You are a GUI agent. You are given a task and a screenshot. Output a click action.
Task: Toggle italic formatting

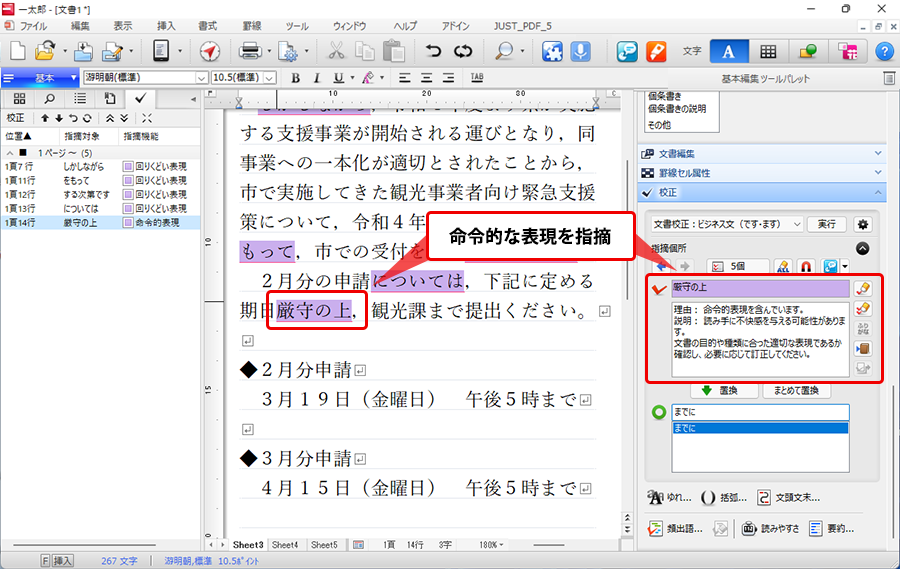point(317,78)
